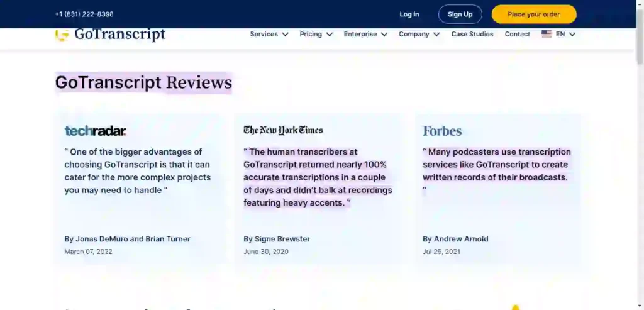The image size is (644, 310).
Task: Click the Sign Up button
Action: [460, 14]
